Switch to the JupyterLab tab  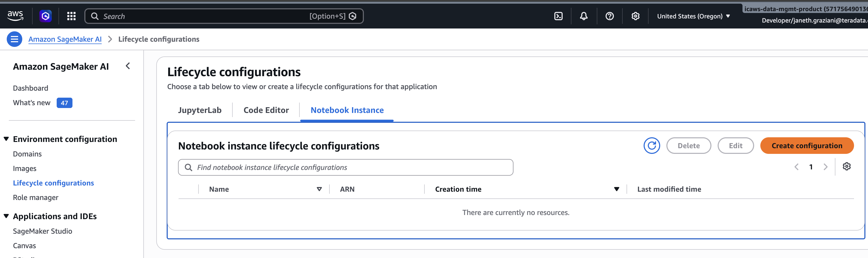click(x=200, y=110)
